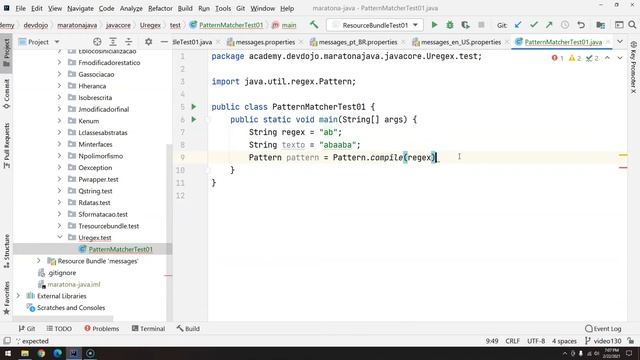Click Collapse All in Project panel

128,42
